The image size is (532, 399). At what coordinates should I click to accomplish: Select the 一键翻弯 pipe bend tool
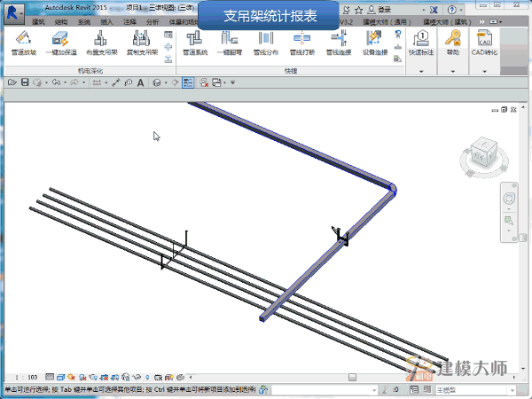pos(230,43)
